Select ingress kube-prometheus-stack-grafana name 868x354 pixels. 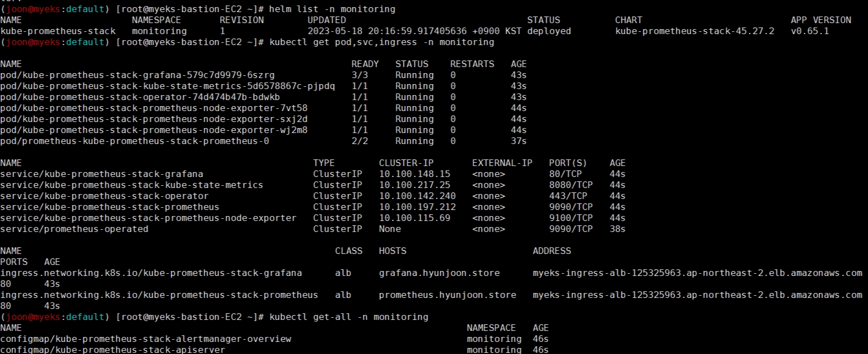point(151,273)
